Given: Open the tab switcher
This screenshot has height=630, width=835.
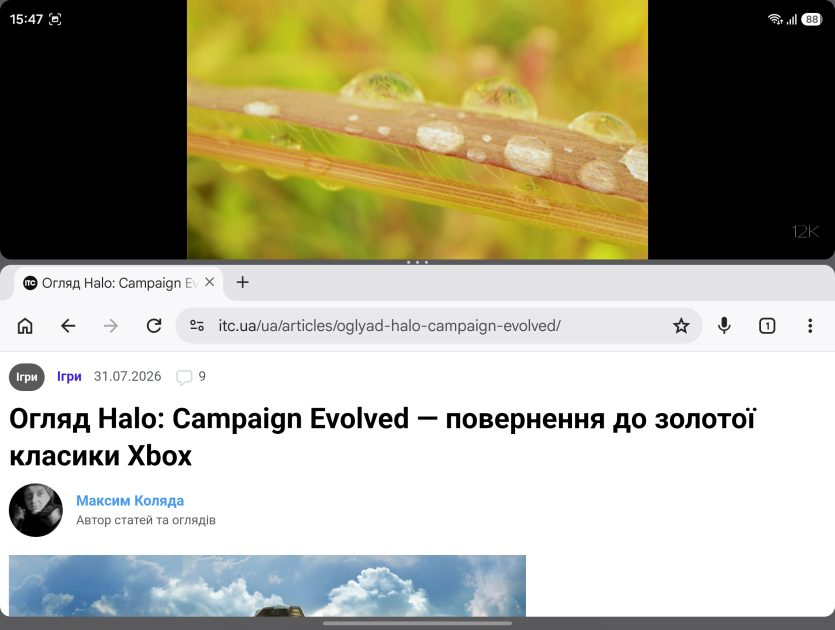Looking at the screenshot, I should (767, 326).
